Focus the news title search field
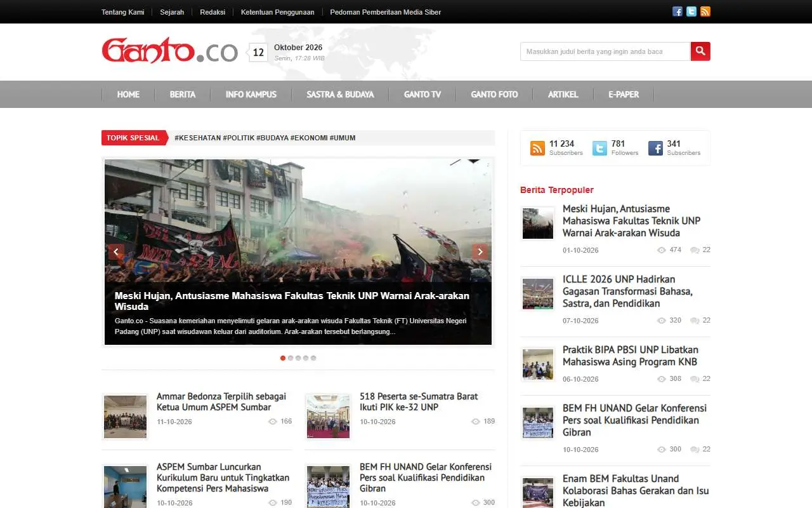 click(605, 51)
